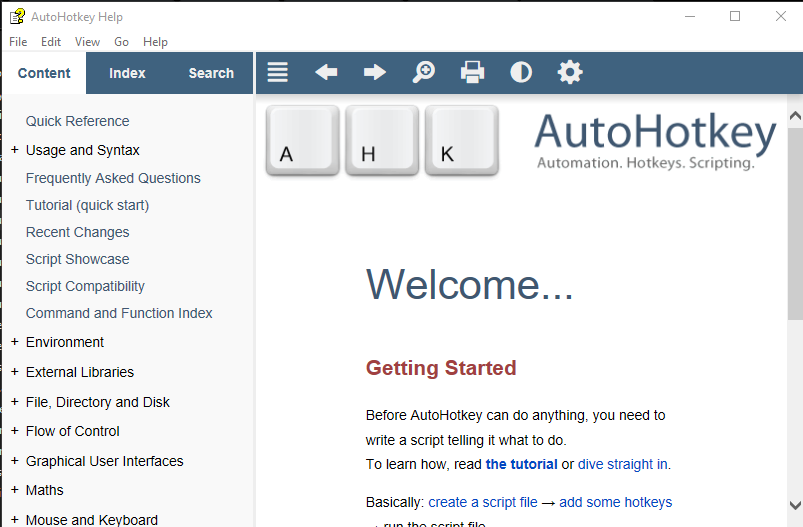
Task: Click the page scrollbar up arrow
Action: tap(795, 116)
